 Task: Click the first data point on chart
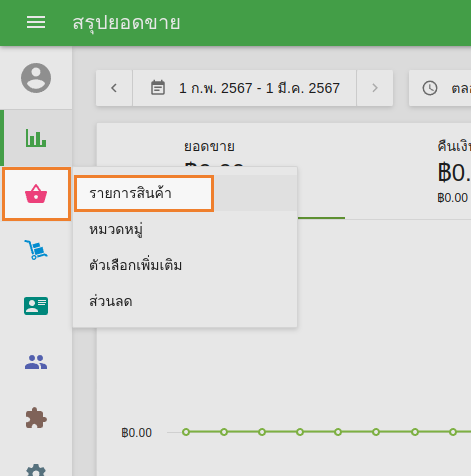(x=186, y=432)
